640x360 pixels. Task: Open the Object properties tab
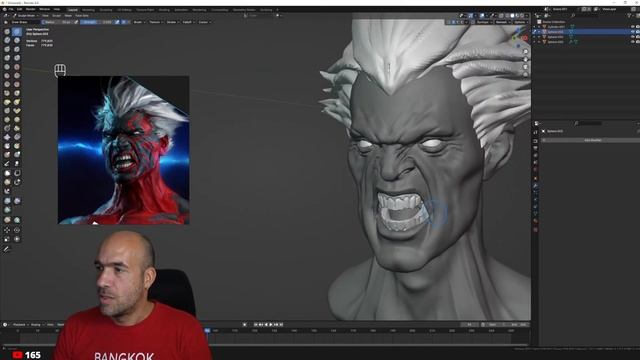[535, 178]
